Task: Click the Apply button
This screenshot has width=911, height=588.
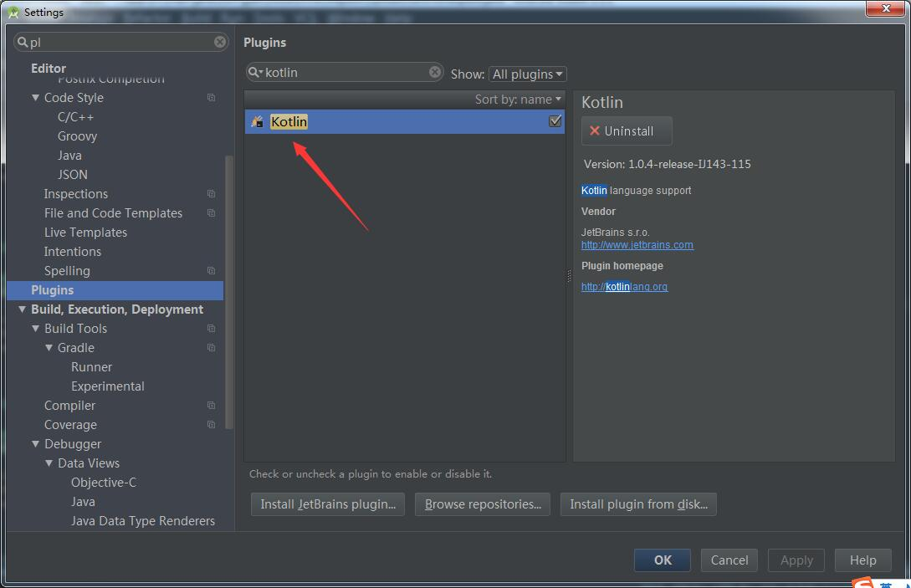Action: click(x=796, y=560)
